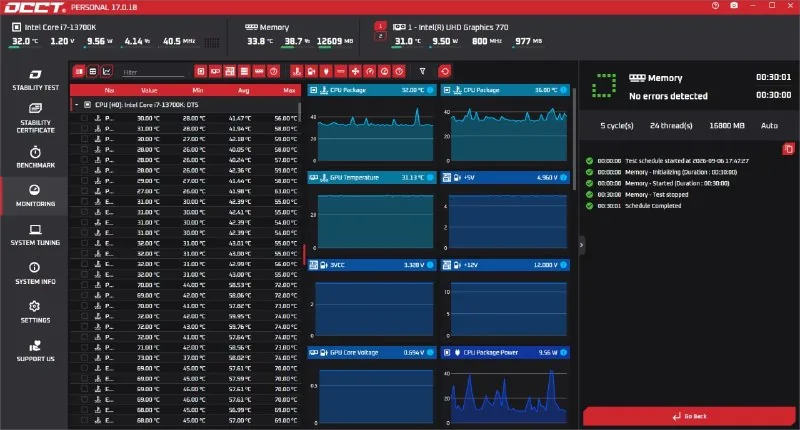The image size is (800, 430).
Task: Click the graphs panel vertical scrollbar
Action: 574,139
